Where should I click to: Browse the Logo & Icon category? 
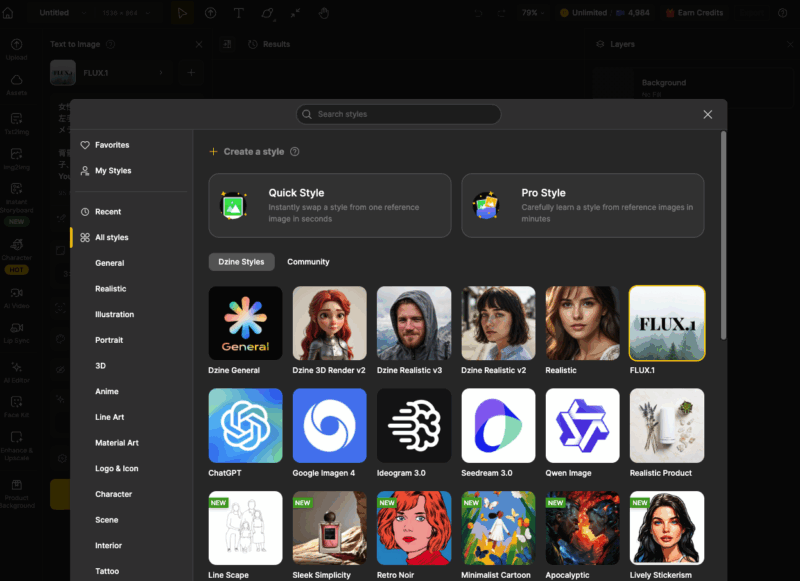[x=116, y=468]
